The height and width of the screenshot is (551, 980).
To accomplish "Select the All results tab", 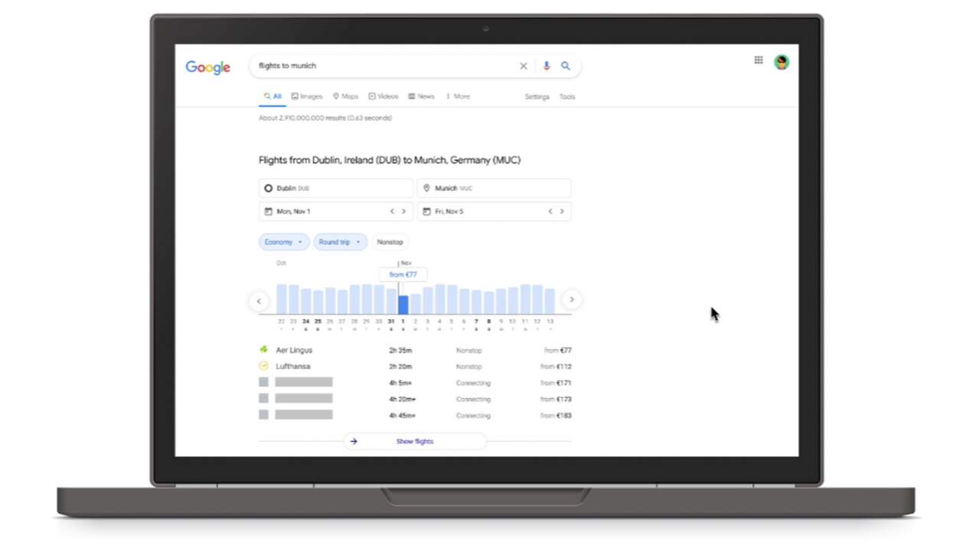I will pos(273,96).
